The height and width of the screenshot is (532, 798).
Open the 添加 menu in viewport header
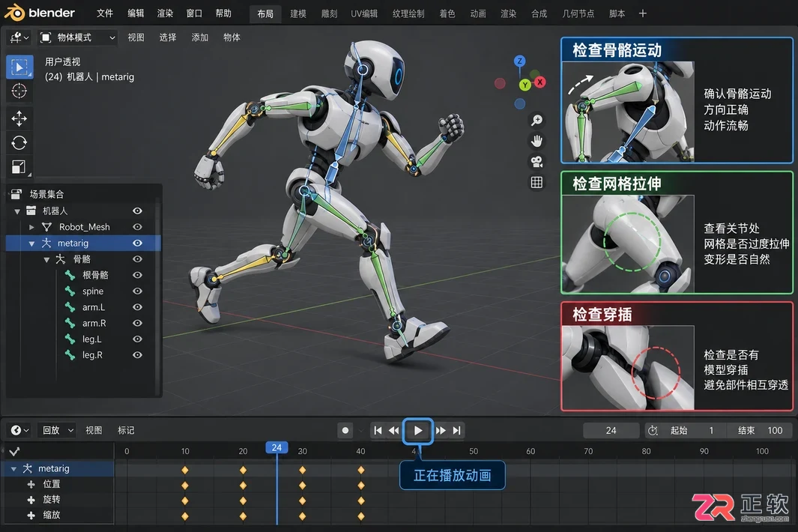tap(200, 37)
